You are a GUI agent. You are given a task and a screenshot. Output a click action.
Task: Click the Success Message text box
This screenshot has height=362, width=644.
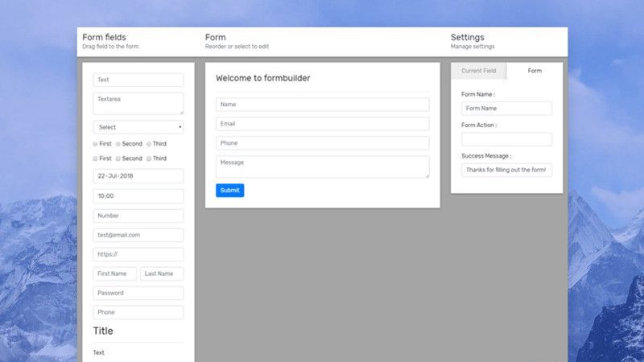506,170
